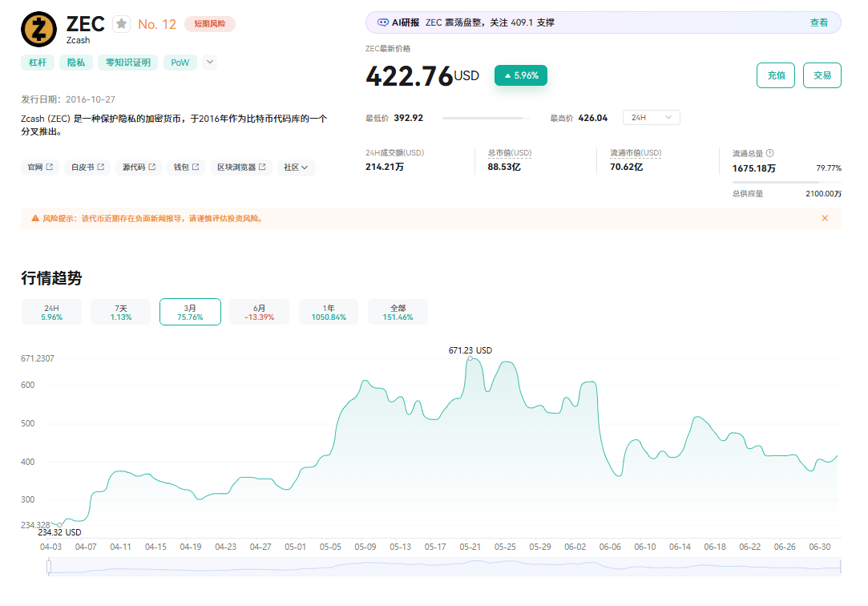Select the 3月 chart period tab
Viewport: 868px width, 606px height.
coord(190,312)
